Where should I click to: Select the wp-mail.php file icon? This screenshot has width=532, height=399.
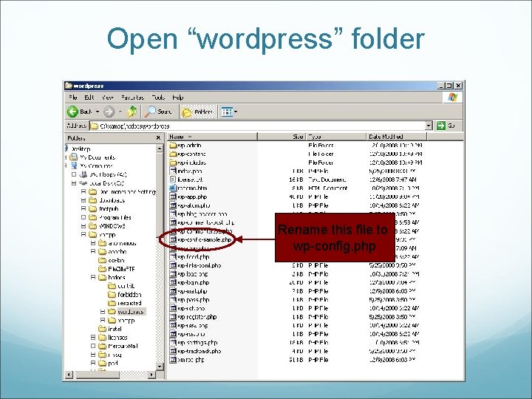[x=173, y=291]
